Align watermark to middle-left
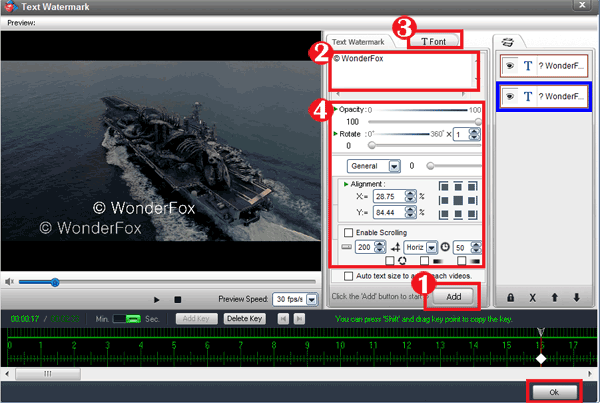Image resolution: width=600 pixels, height=403 pixels. tap(443, 201)
